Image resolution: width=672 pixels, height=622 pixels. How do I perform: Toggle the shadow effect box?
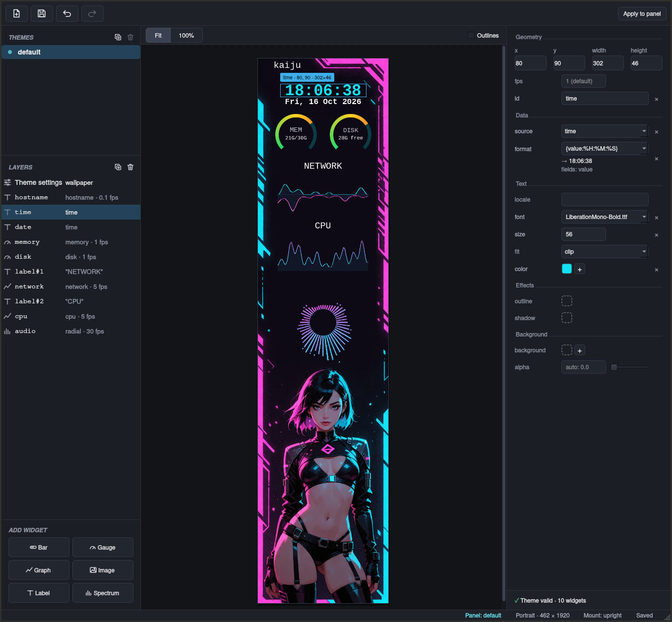pos(567,318)
